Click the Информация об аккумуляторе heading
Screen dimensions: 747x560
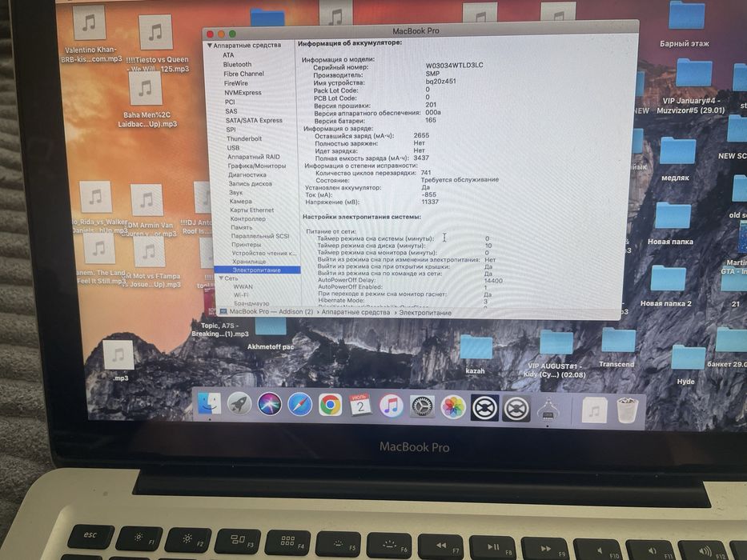pyautogui.click(x=350, y=43)
